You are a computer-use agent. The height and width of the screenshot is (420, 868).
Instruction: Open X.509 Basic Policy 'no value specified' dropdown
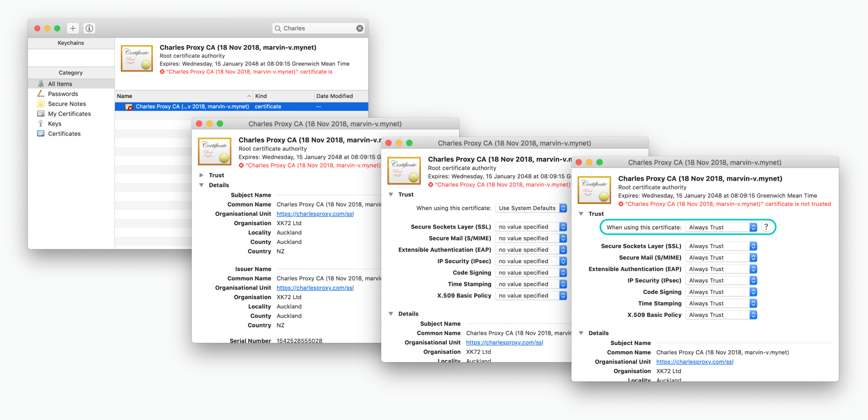(531, 296)
